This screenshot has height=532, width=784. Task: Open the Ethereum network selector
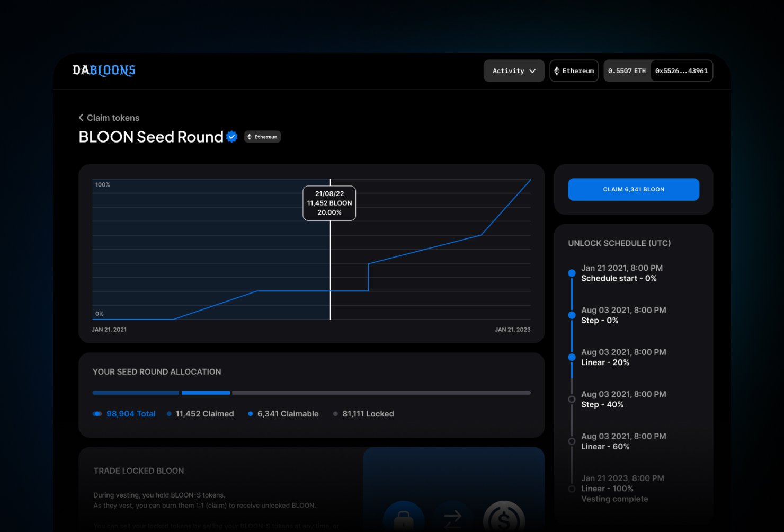[574, 70]
